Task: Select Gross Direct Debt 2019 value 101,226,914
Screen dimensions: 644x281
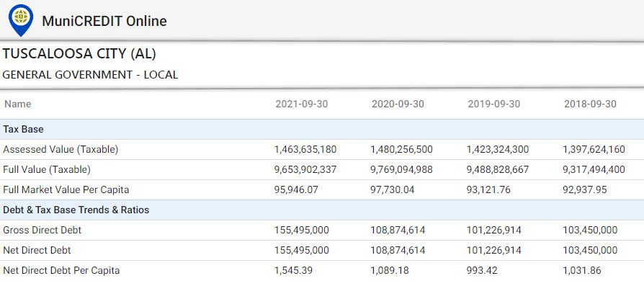Action: click(x=493, y=230)
